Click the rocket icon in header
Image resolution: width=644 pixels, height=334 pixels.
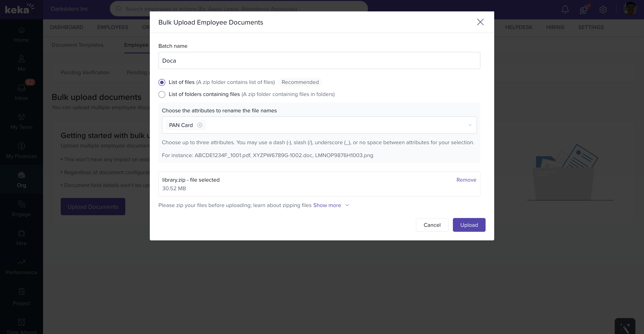(584, 9)
